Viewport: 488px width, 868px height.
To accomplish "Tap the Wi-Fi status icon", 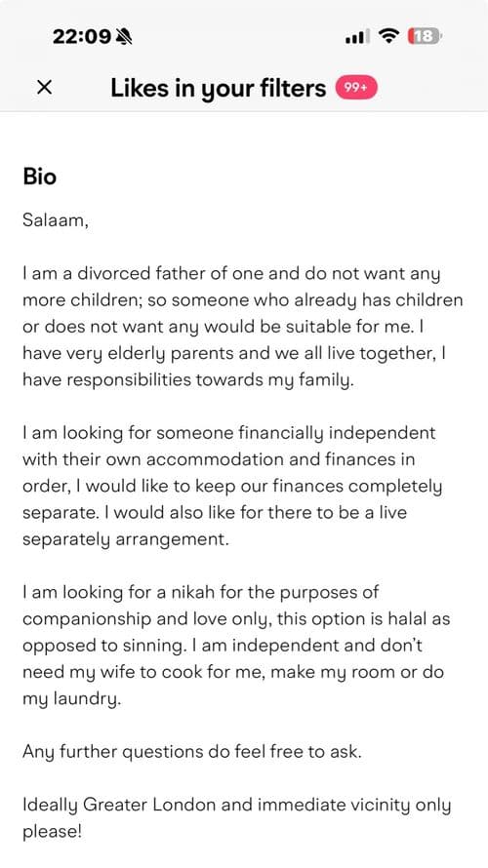I will coord(388,36).
